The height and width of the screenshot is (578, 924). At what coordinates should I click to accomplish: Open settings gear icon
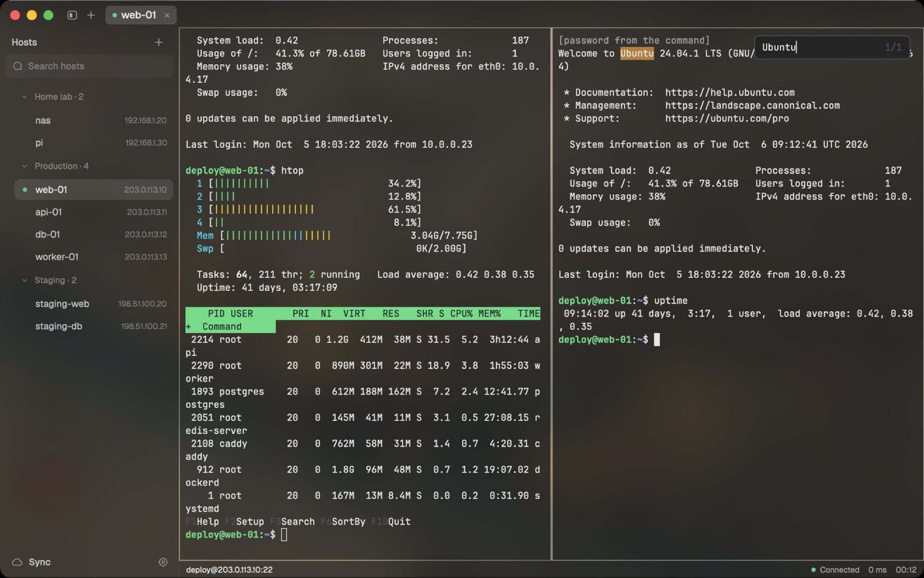point(163,562)
